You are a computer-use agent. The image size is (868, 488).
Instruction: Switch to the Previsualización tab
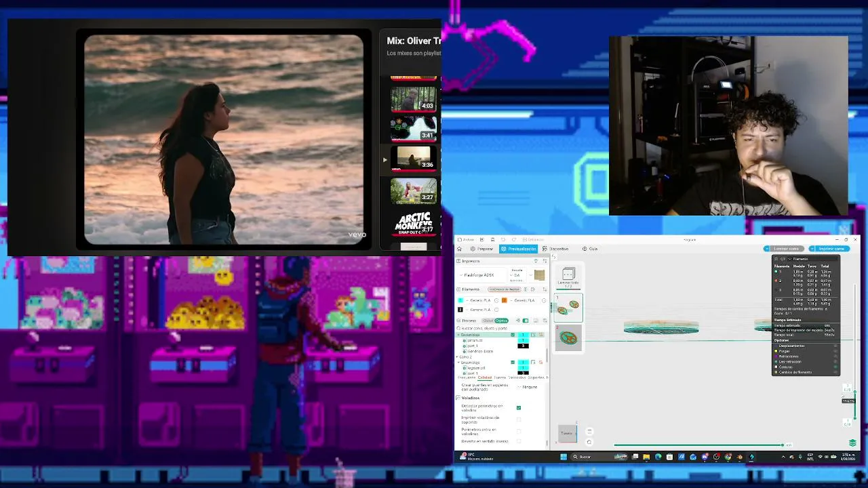point(519,249)
